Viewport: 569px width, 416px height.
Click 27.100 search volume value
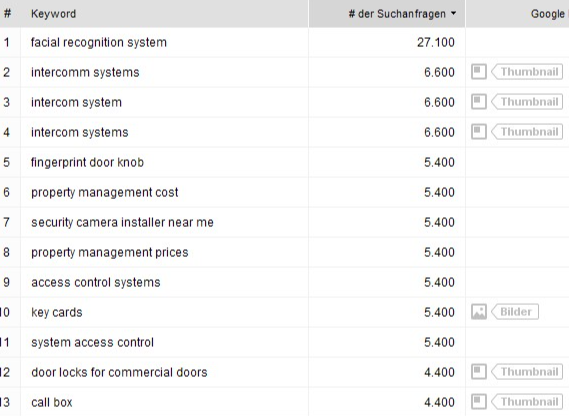pos(435,42)
